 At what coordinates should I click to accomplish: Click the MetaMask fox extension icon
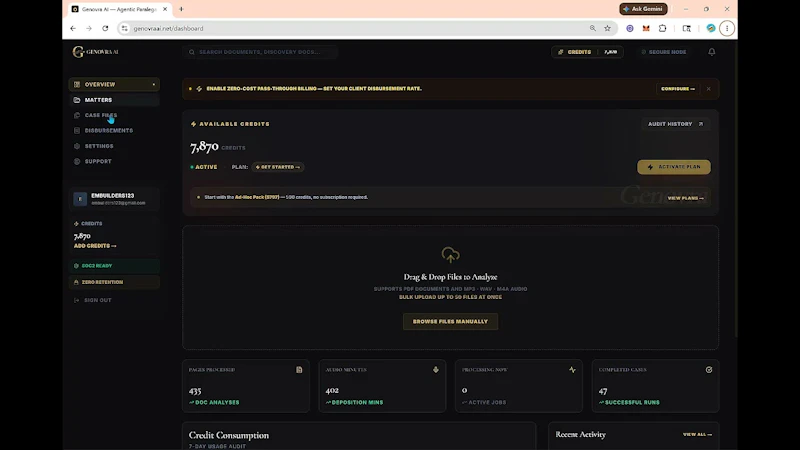[x=646, y=29]
